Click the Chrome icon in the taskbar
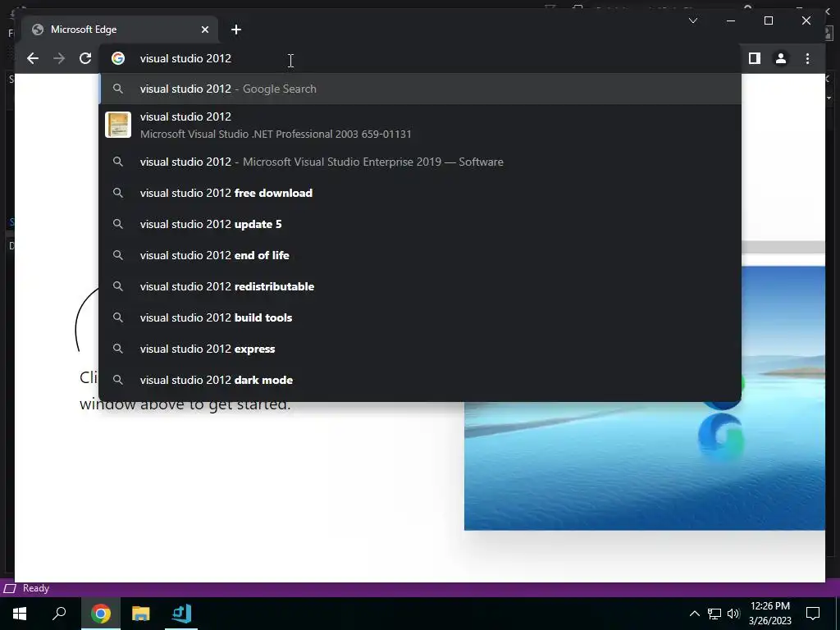The width and height of the screenshot is (840, 630). 101,614
